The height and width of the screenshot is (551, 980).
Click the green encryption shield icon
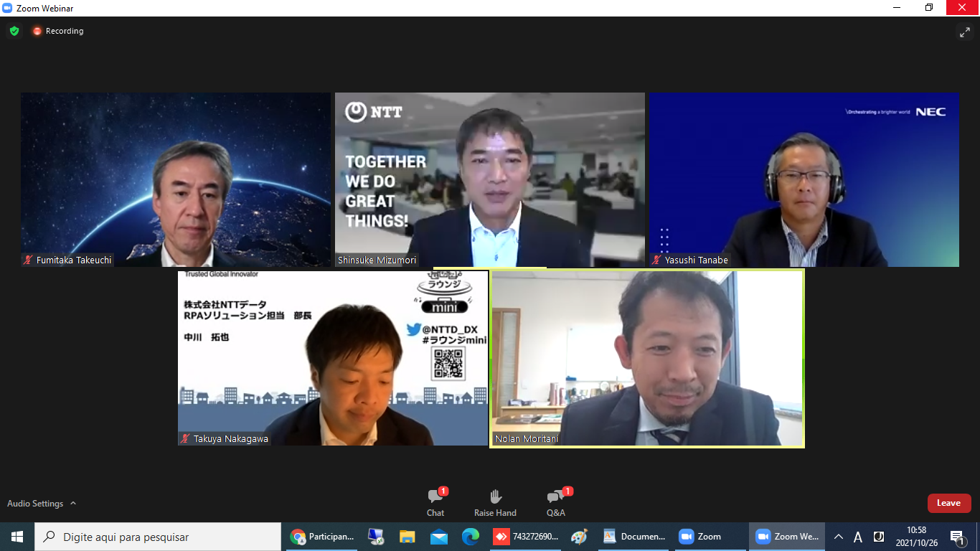[x=14, y=31]
